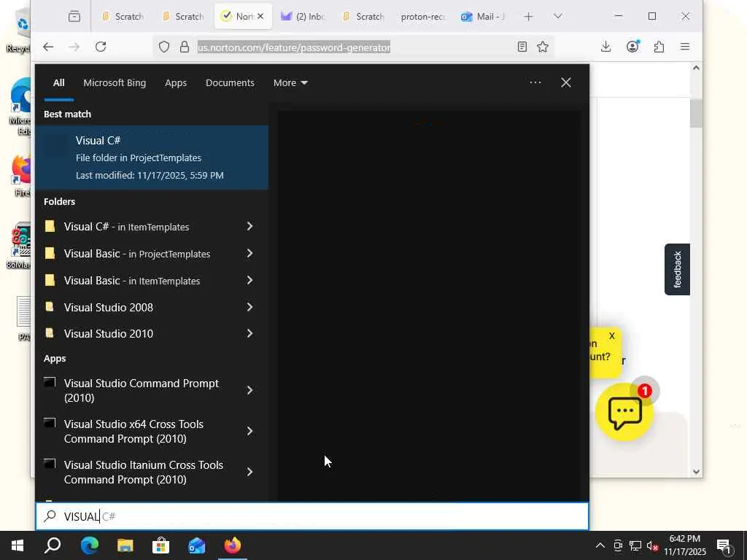747x560 pixels.
Task: Switch to Firefox from the taskbar
Action: pos(233,545)
